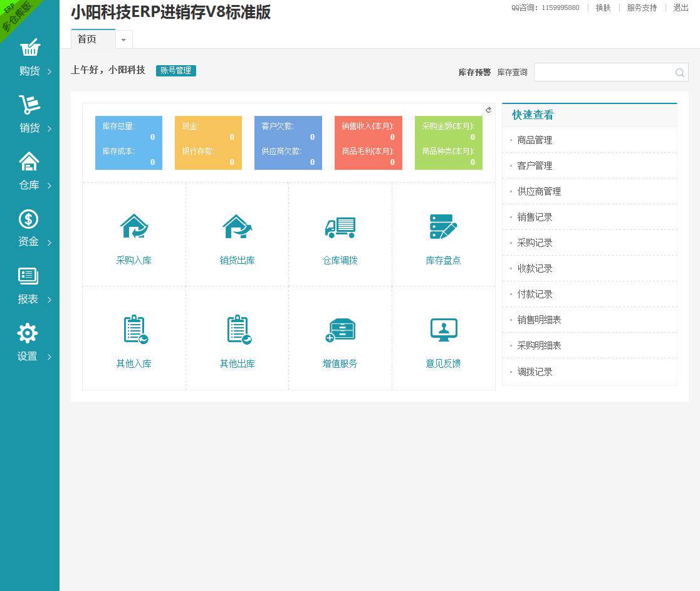Expand the 仓库 submenu arrow
Viewport: 700px width, 591px height.
click(49, 186)
